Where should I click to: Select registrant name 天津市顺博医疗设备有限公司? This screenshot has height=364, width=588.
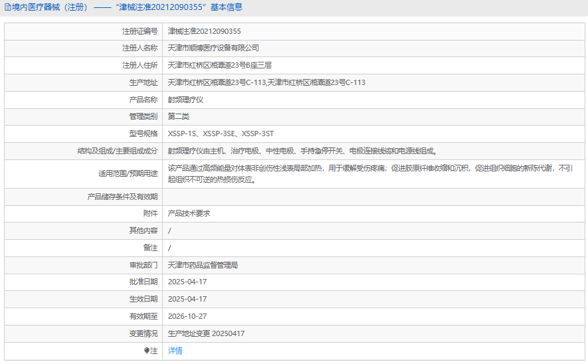tap(213, 48)
